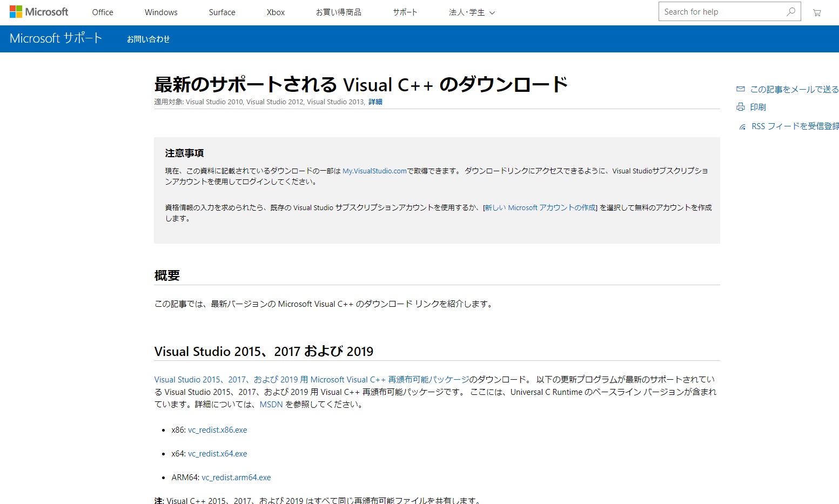
Task: Click the 注意事項 heading
Action: 184,153
